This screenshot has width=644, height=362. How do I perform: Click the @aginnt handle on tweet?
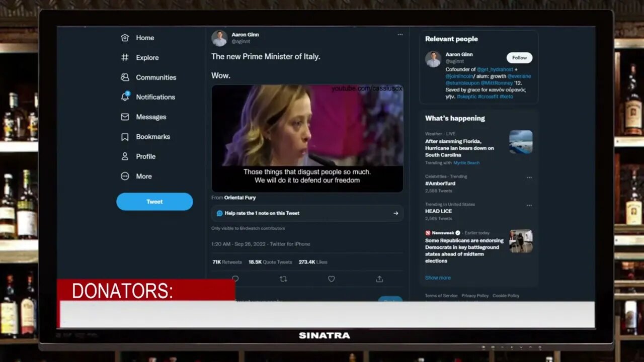click(240, 42)
